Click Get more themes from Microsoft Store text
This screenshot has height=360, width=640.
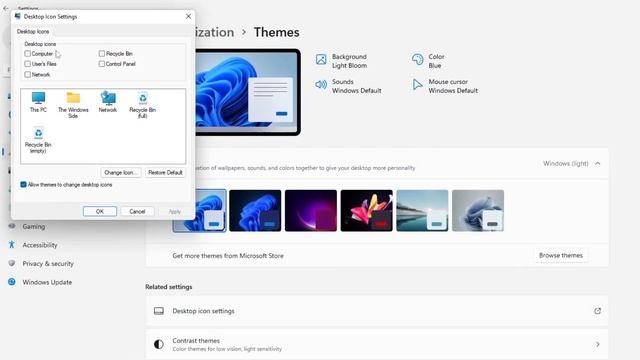click(x=228, y=256)
